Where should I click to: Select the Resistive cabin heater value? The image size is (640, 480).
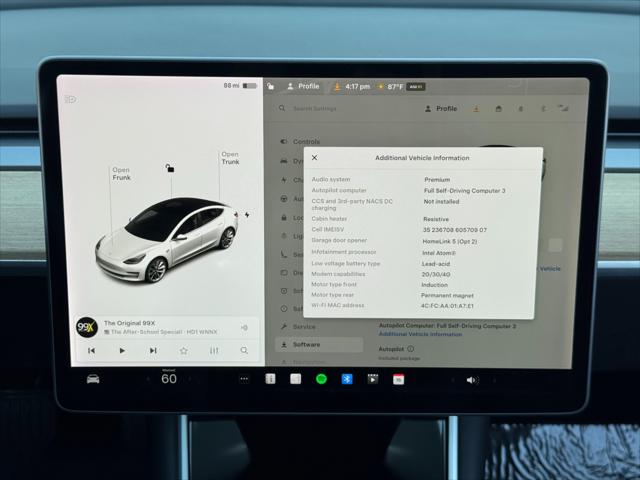click(x=436, y=219)
